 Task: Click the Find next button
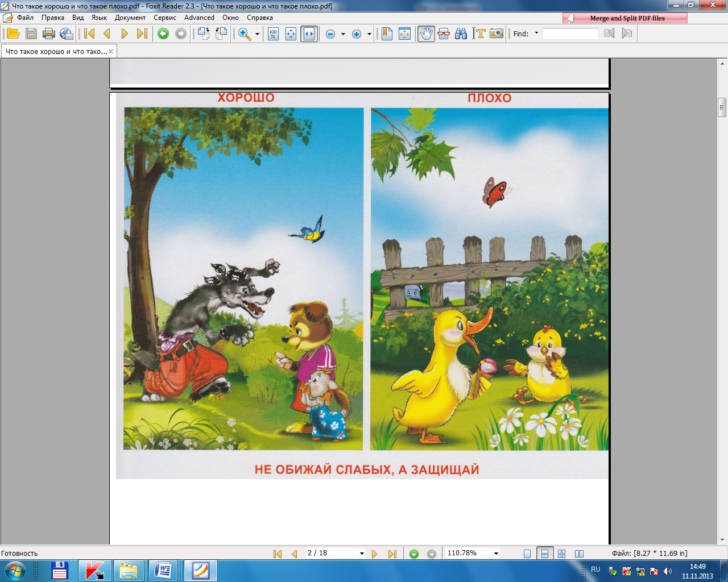[x=627, y=34]
